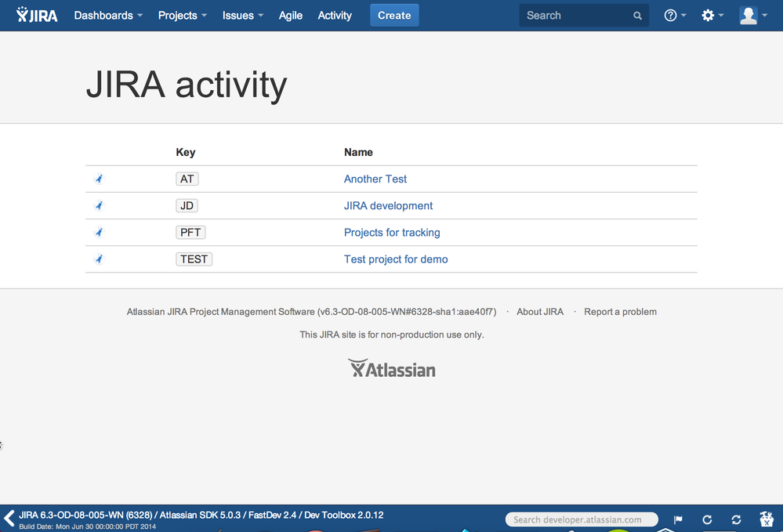Select the TEST project key

tap(194, 259)
